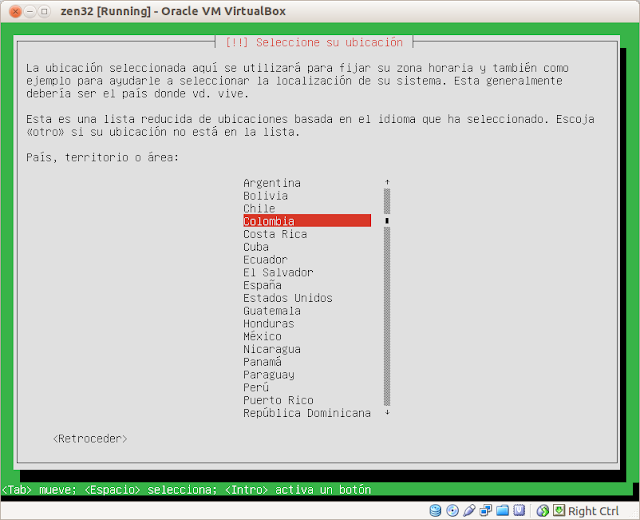The image size is (640, 520).
Task: Open the shared folders status icon
Action: pyautogui.click(x=502, y=510)
